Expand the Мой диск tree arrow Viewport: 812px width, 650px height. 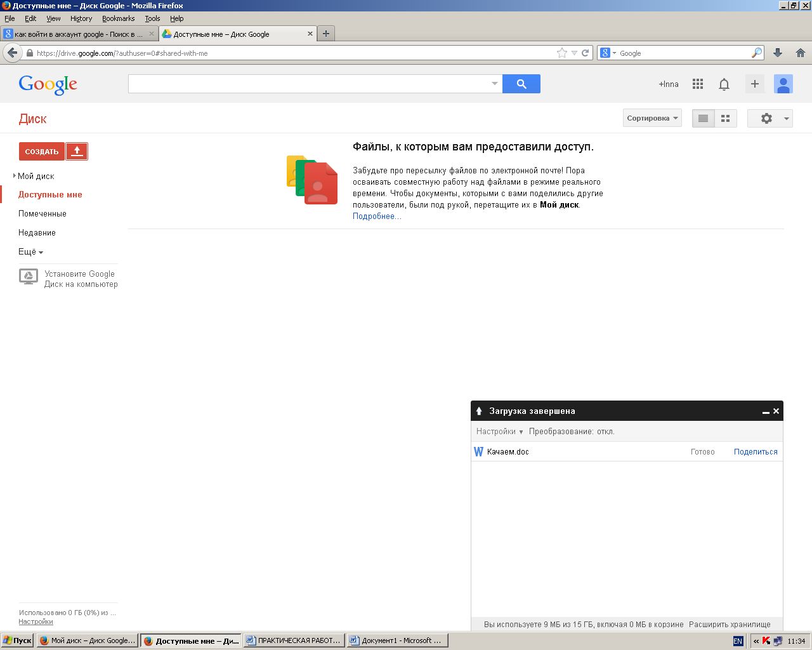click(x=15, y=176)
